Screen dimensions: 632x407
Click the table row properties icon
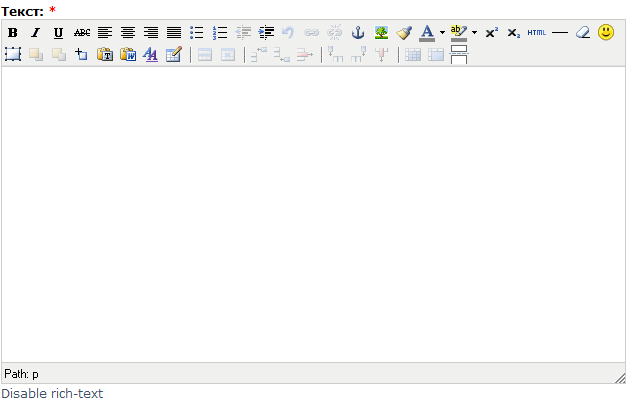click(x=205, y=54)
